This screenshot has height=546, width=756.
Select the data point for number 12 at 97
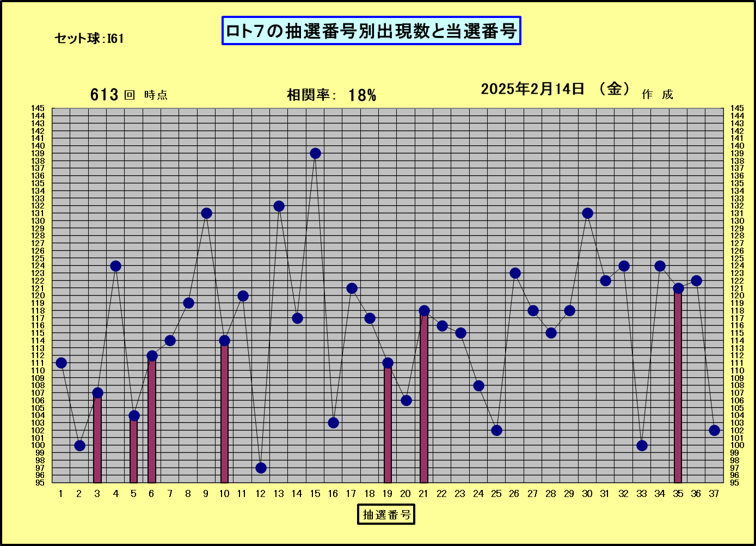(x=261, y=468)
